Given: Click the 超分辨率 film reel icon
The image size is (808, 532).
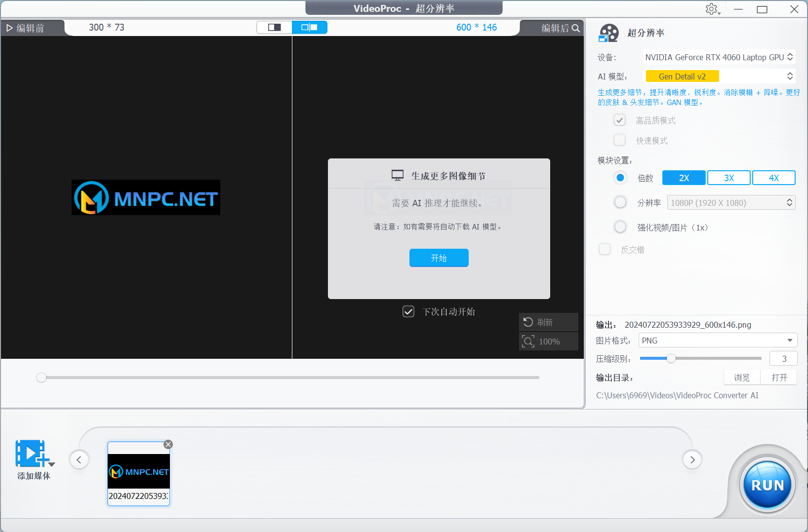Looking at the screenshot, I should click(x=608, y=33).
